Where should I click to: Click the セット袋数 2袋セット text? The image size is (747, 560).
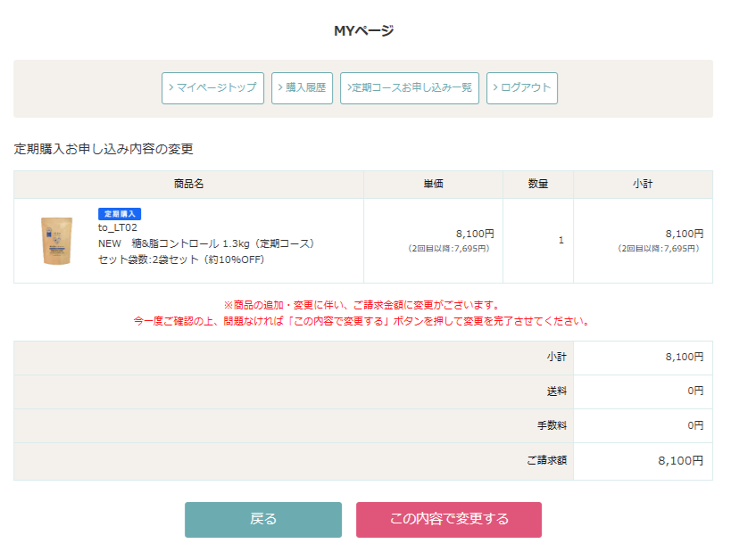(180, 259)
